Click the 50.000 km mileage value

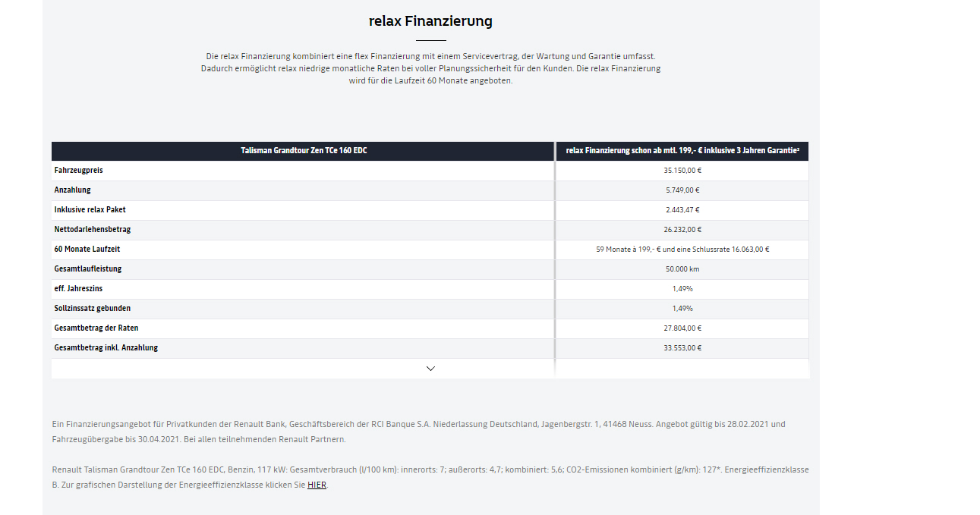pos(682,269)
